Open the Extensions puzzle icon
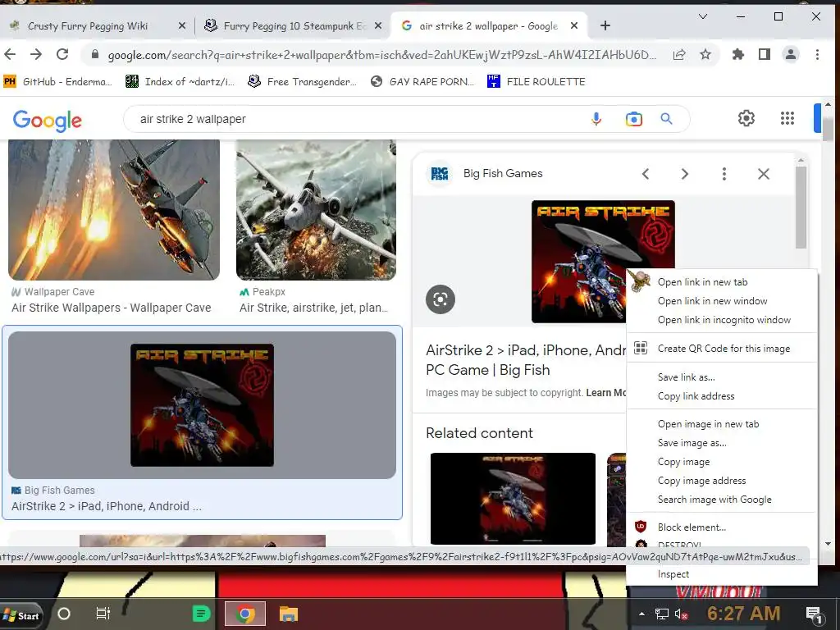Viewport: 840px width, 630px height. pos(738,54)
